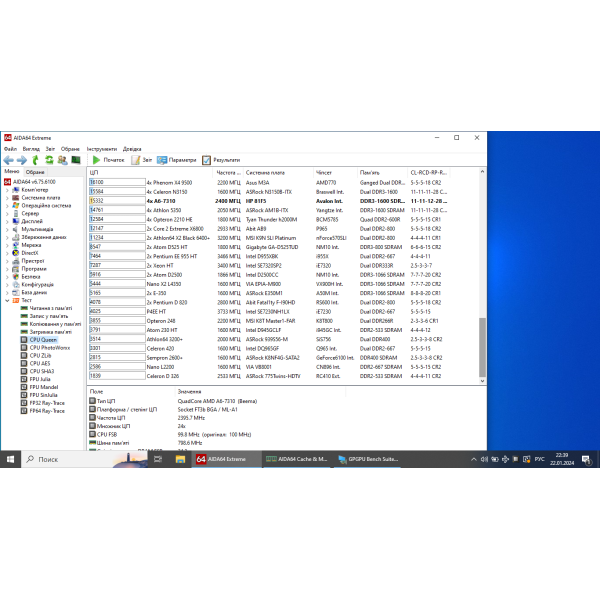Screen dimensions: 600x600
Task: Open the Звіт menu in the menu bar
Action: click(x=50, y=149)
